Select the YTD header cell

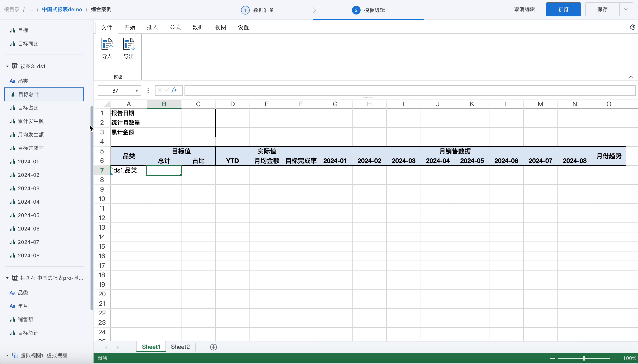(232, 161)
